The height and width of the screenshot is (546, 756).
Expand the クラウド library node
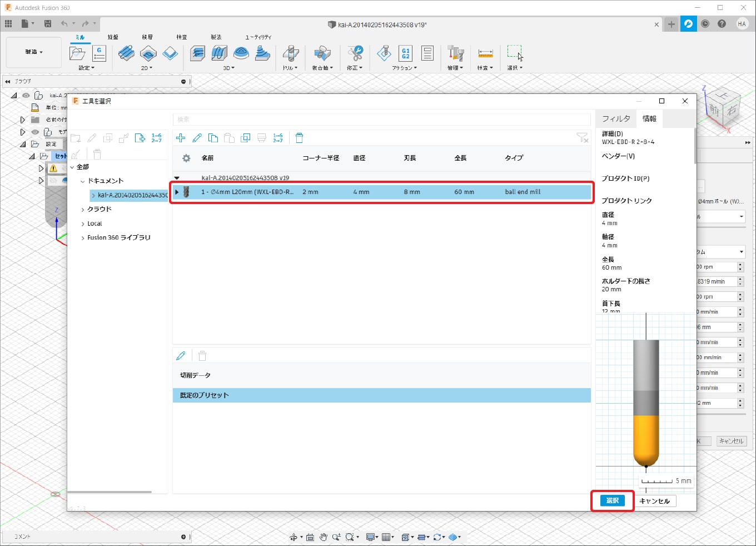83,210
